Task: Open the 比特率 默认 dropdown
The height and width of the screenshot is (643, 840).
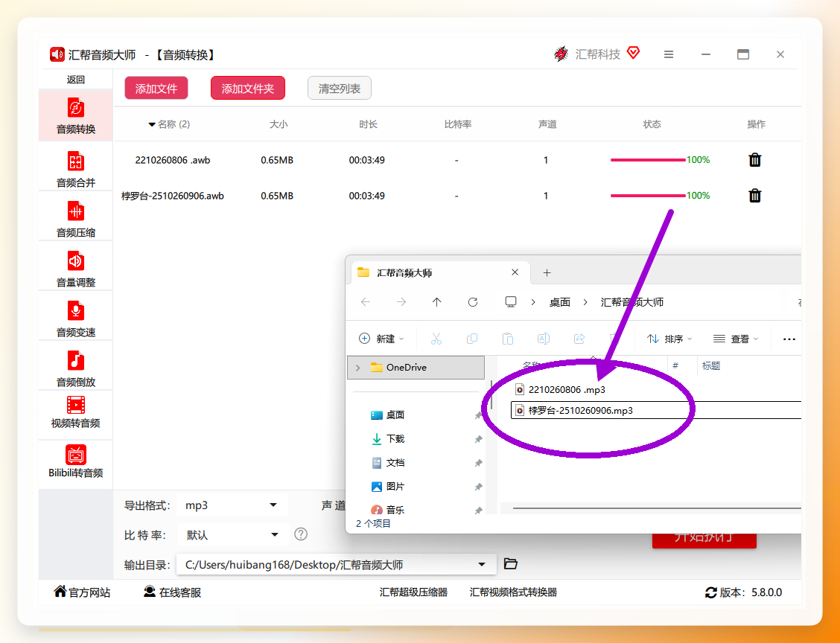Action: [234, 534]
